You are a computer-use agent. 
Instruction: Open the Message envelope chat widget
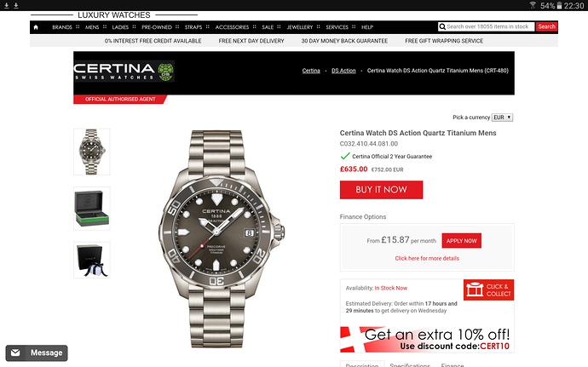(37, 353)
